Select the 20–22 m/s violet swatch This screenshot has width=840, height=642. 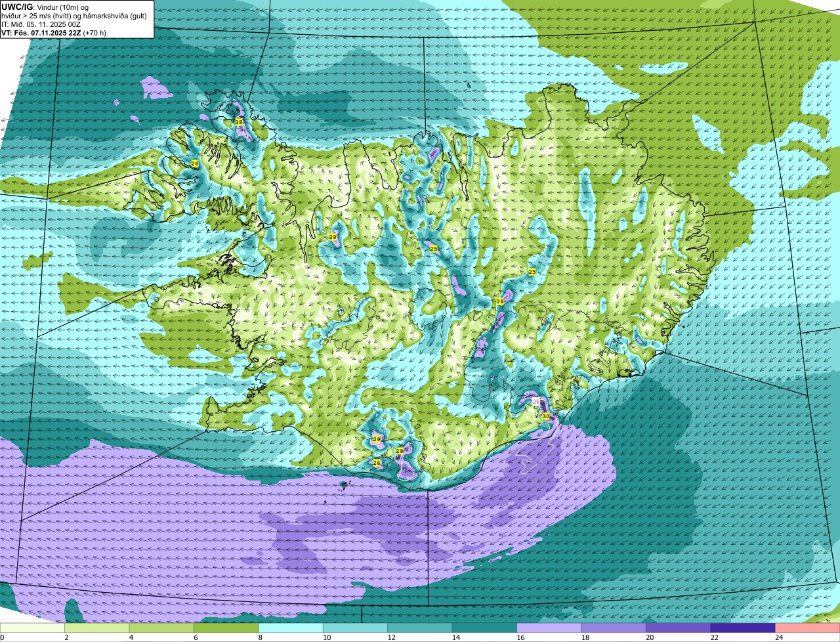[678, 628]
